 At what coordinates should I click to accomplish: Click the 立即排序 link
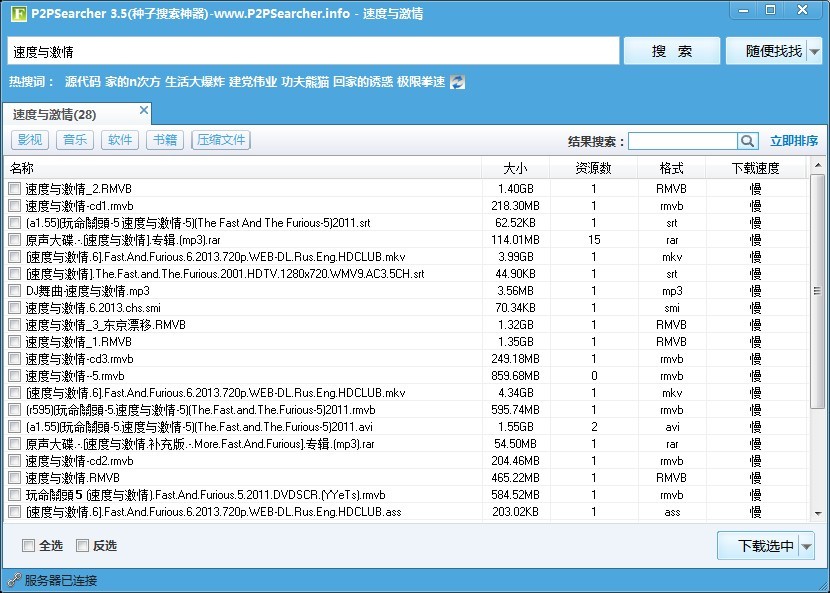[794, 141]
